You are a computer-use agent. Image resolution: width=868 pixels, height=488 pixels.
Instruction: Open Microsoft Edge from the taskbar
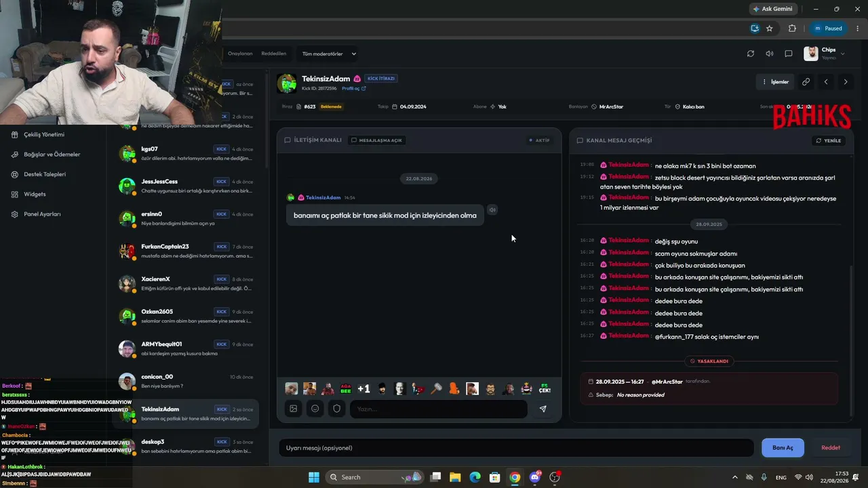[x=475, y=477]
